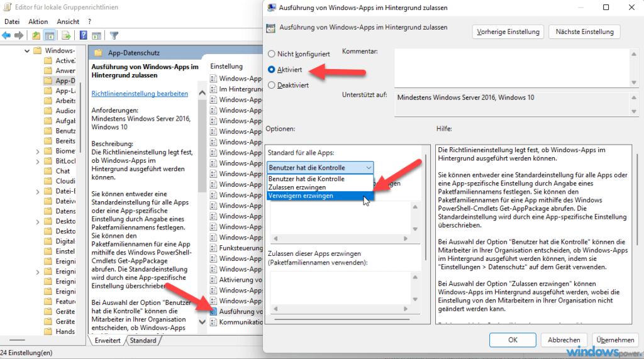Viewport: 644px width, 359px height.
Task: Click description pane scroll-down arrow
Action: (202, 322)
